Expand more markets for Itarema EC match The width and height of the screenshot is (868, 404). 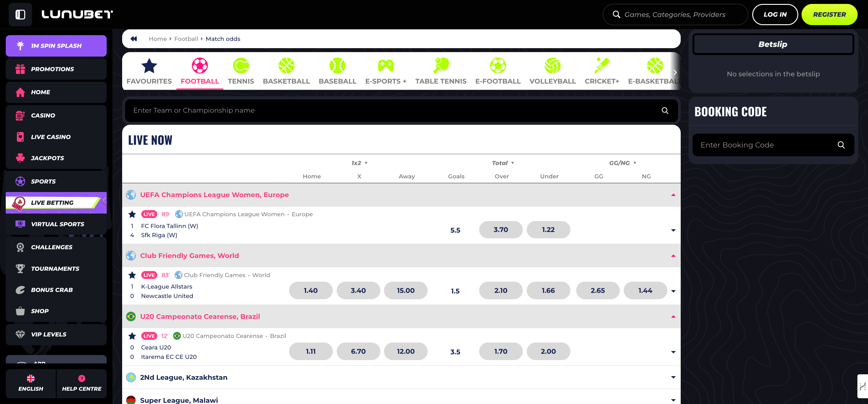pos(673,352)
